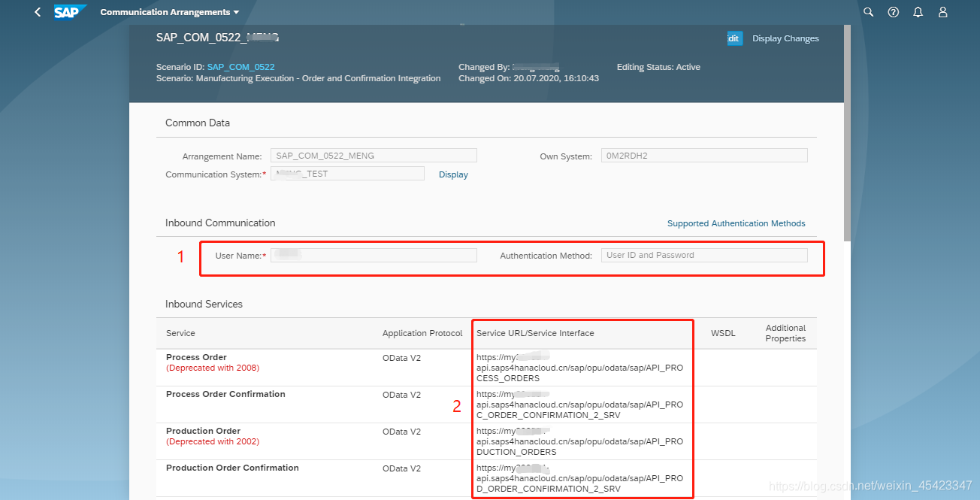Image resolution: width=980 pixels, height=500 pixels.
Task: Click the Changed On date text
Action: 528,78
